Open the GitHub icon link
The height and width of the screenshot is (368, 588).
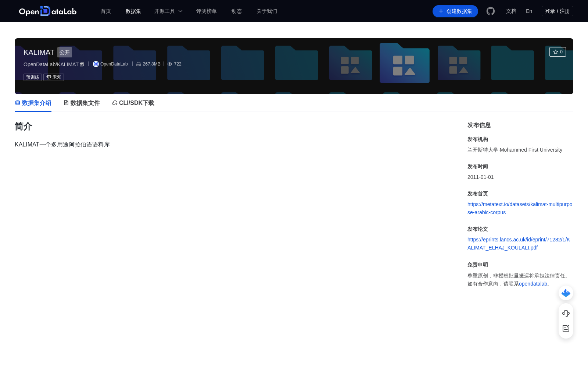pyautogui.click(x=491, y=11)
